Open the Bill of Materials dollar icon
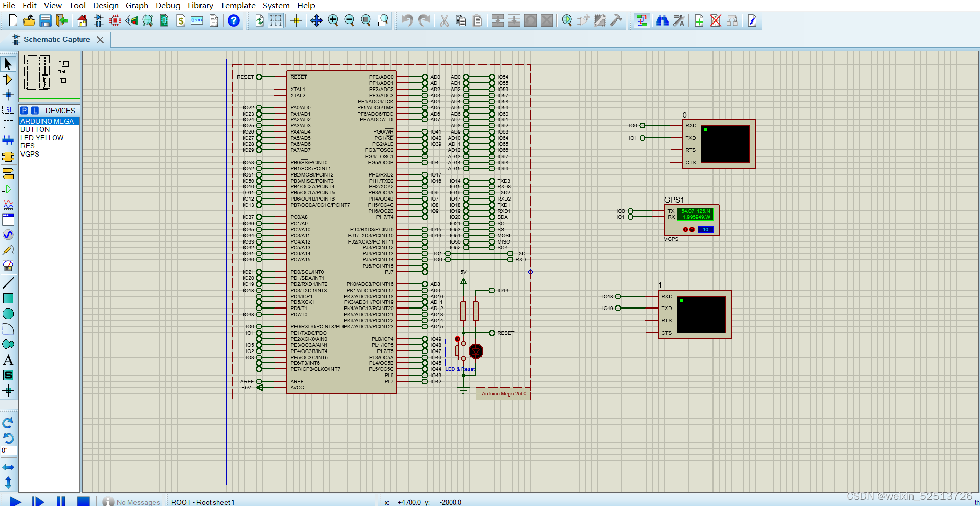The height and width of the screenshot is (506, 980). pyautogui.click(x=181, y=20)
